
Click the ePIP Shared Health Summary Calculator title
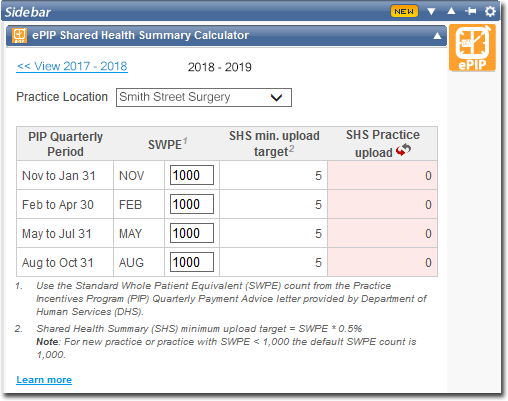coord(140,35)
